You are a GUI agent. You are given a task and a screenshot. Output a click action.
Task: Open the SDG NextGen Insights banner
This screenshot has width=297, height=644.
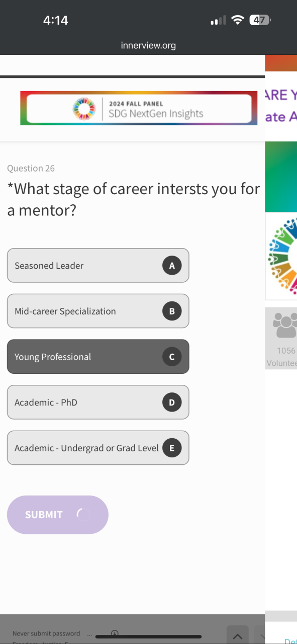tap(139, 108)
